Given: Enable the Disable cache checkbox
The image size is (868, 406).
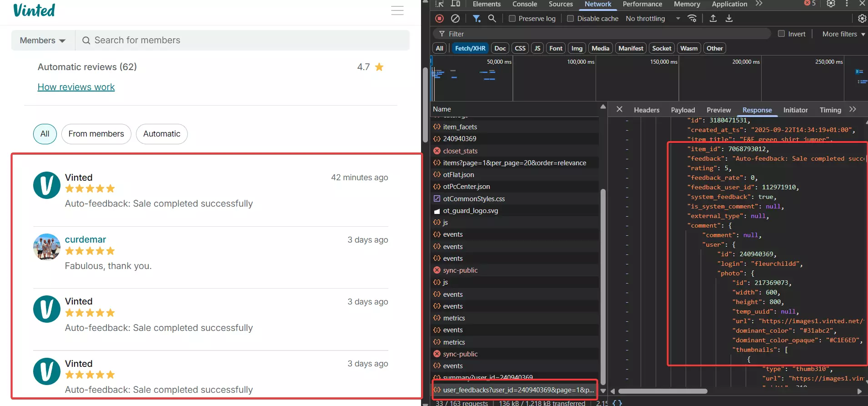Looking at the screenshot, I should coord(570,19).
